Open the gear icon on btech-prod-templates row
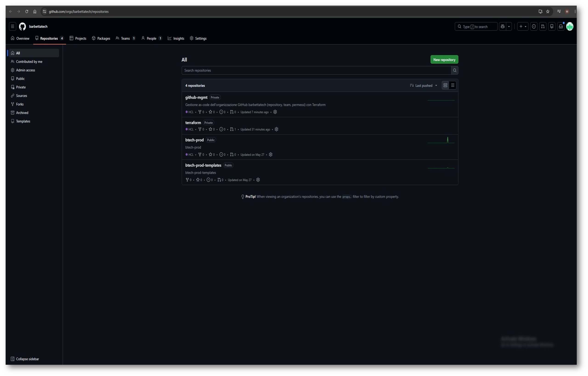Viewport: 588px width, 376px height. (x=258, y=180)
